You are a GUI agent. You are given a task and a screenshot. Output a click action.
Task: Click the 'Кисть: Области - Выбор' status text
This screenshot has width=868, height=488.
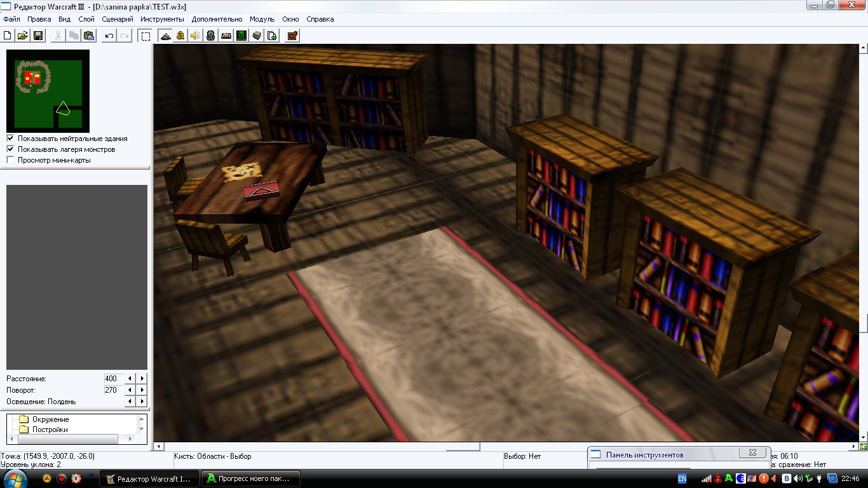[x=213, y=456]
